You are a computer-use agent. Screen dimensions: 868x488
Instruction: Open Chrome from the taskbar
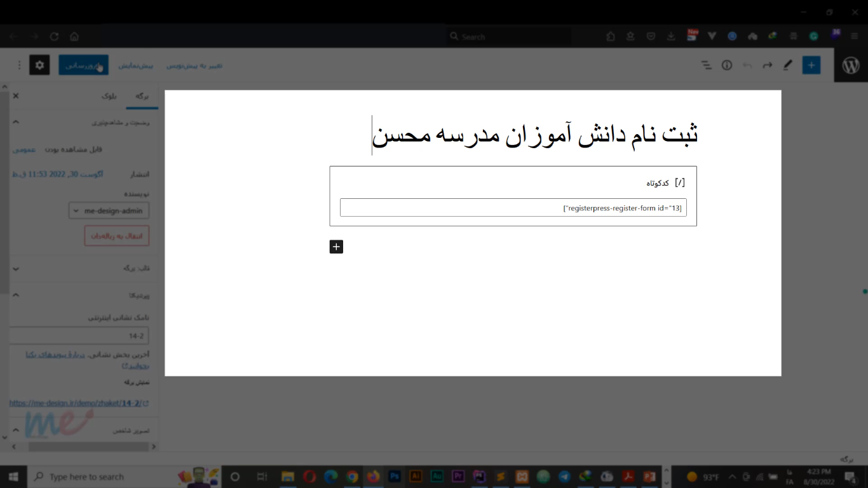(x=352, y=476)
